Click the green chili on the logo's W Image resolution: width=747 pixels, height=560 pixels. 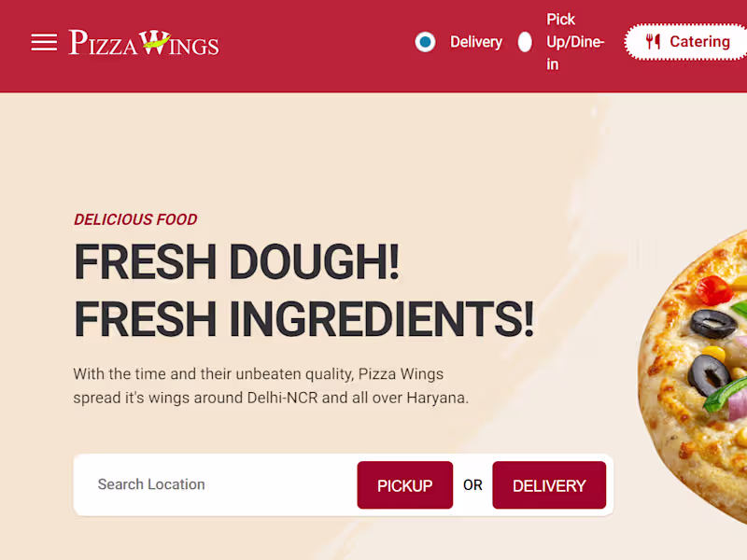[x=157, y=42]
